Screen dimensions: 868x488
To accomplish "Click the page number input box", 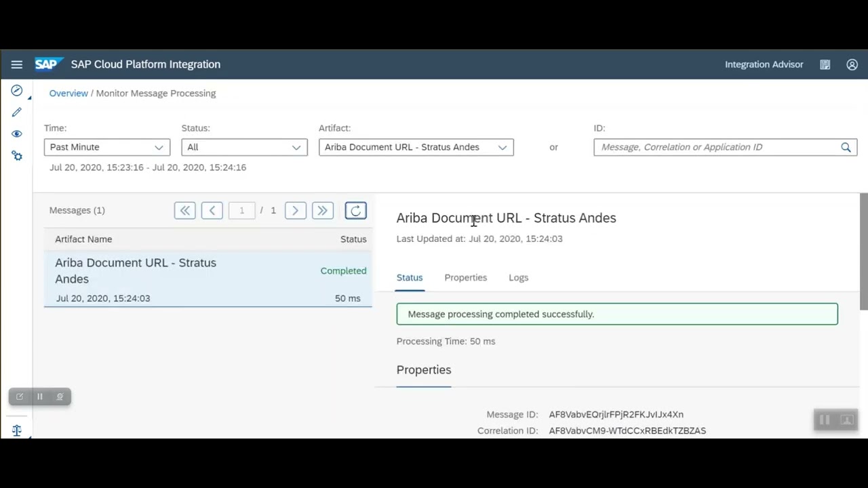I will click(241, 211).
